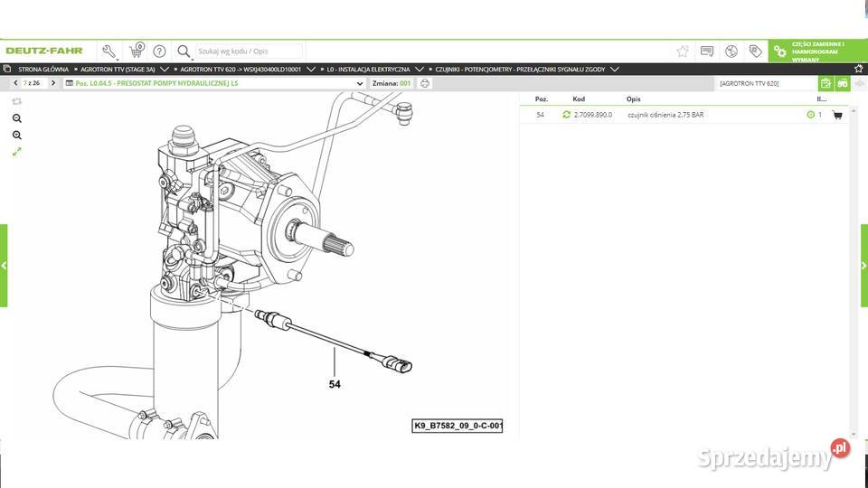Go to Strona Główna breadcrumb

click(x=43, y=70)
